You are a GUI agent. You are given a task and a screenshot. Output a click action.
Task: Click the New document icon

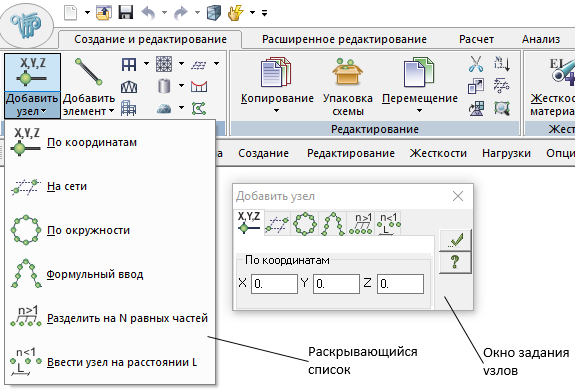[x=70, y=13]
